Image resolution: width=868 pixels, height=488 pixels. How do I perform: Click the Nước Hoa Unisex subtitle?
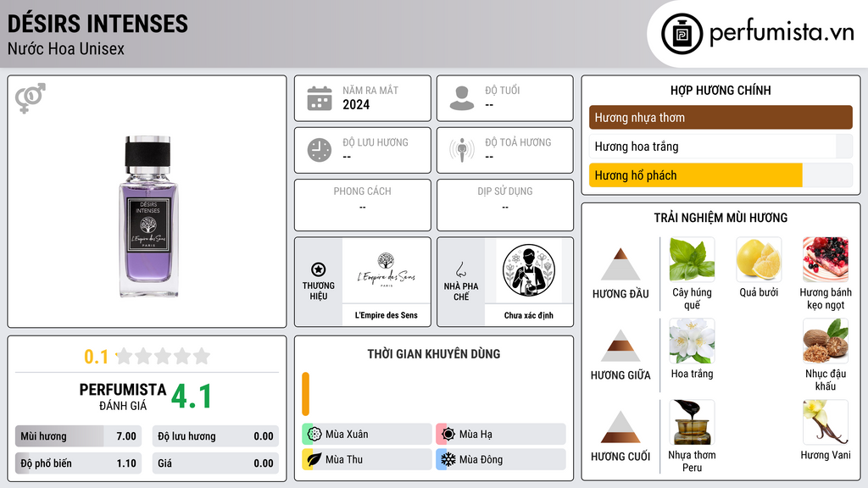[66, 48]
